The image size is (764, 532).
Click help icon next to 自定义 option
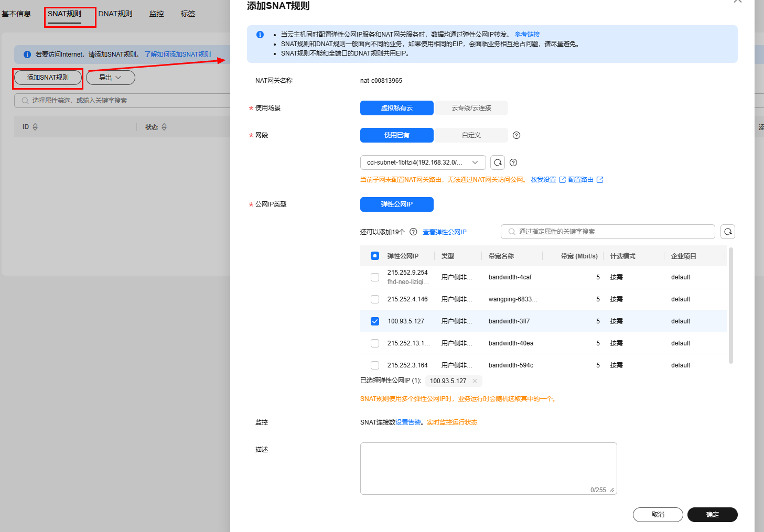tap(516, 135)
